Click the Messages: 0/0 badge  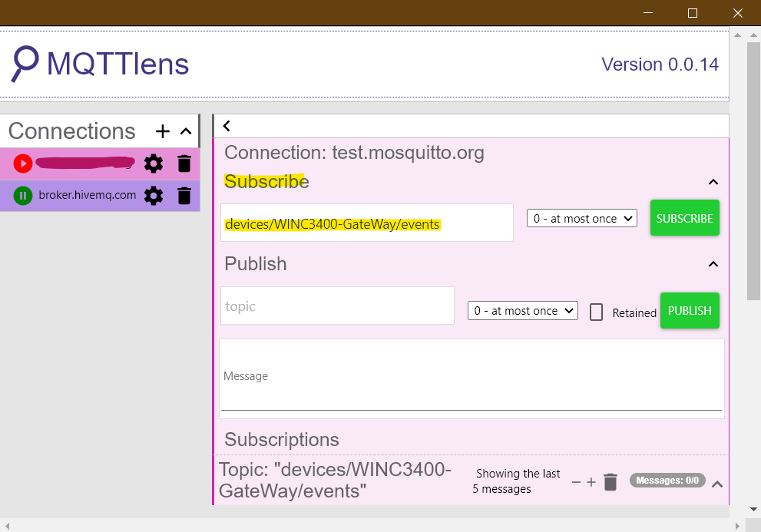tap(667, 481)
